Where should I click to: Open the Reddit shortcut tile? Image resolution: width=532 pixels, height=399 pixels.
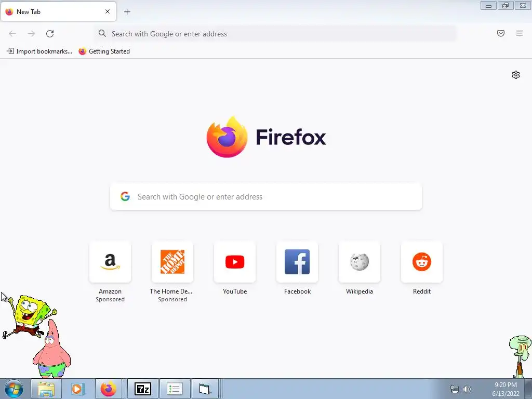422,262
